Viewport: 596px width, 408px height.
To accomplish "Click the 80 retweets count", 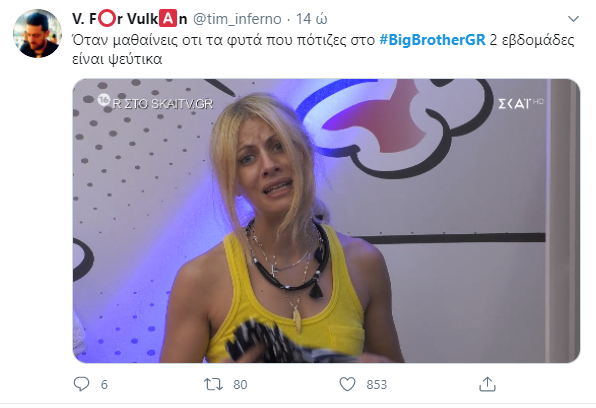I will pyautogui.click(x=240, y=384).
